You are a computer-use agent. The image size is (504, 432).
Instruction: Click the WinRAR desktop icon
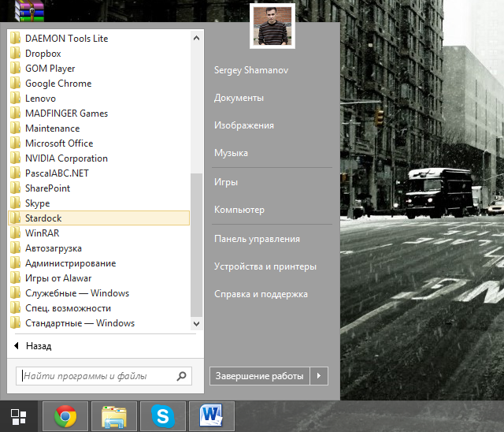pyautogui.click(x=29, y=10)
